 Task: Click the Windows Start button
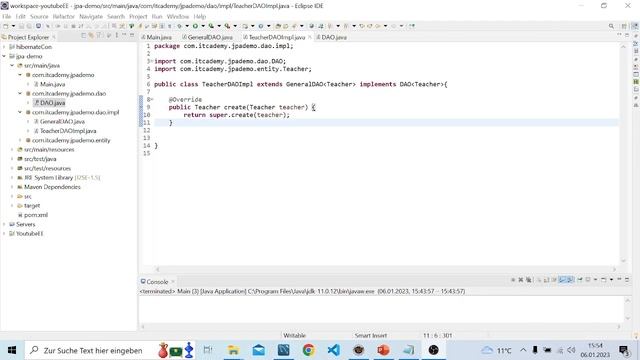click(x=12, y=350)
